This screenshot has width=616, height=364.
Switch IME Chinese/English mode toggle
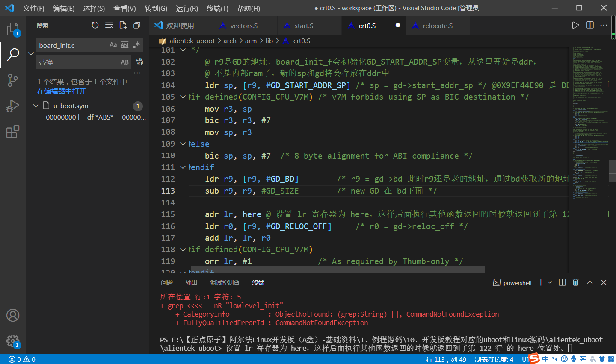545,359
